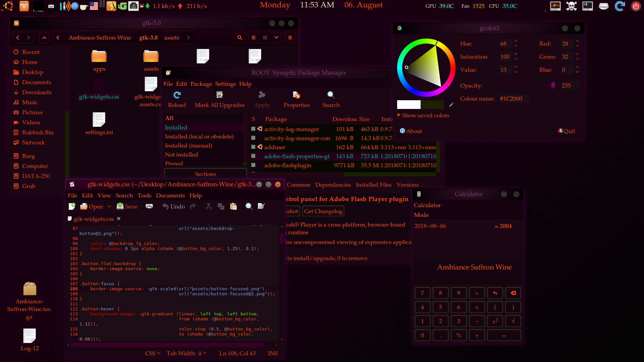The height and width of the screenshot is (362, 644).
Task: Undo the last edit in the text editor
Action: (x=173, y=206)
